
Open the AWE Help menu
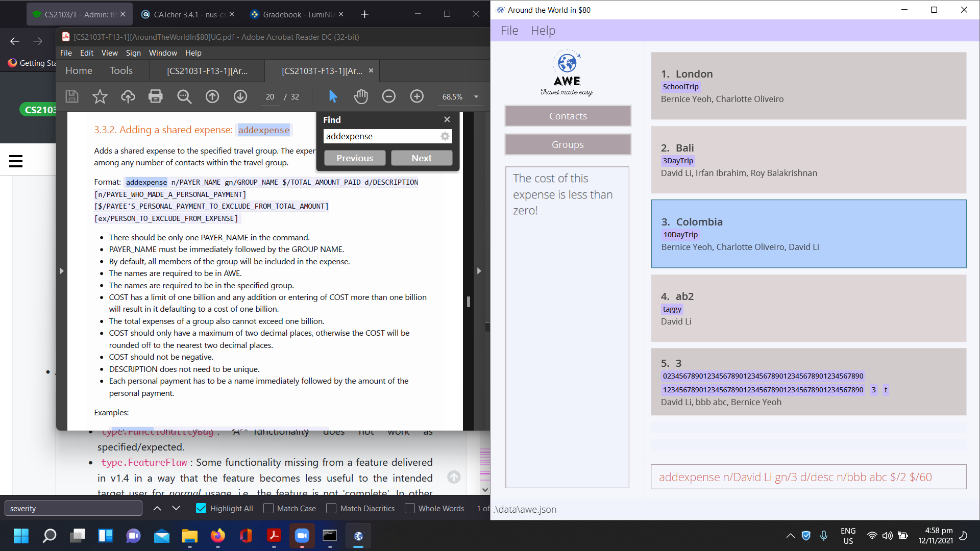point(543,31)
